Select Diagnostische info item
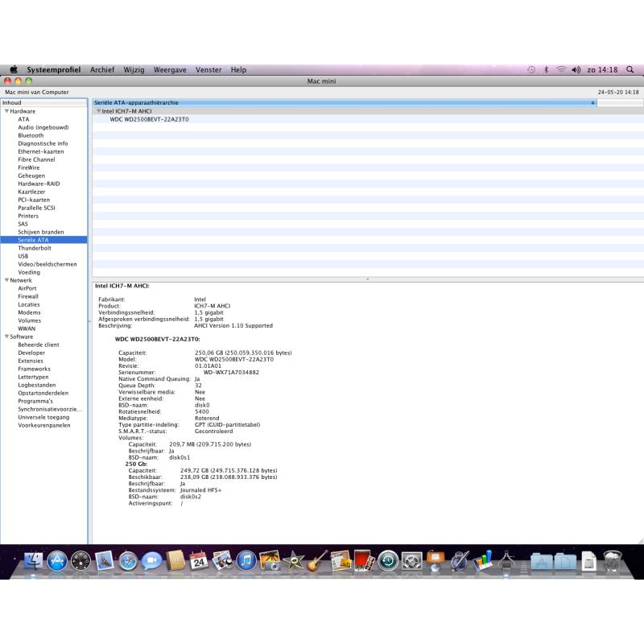 [x=43, y=143]
